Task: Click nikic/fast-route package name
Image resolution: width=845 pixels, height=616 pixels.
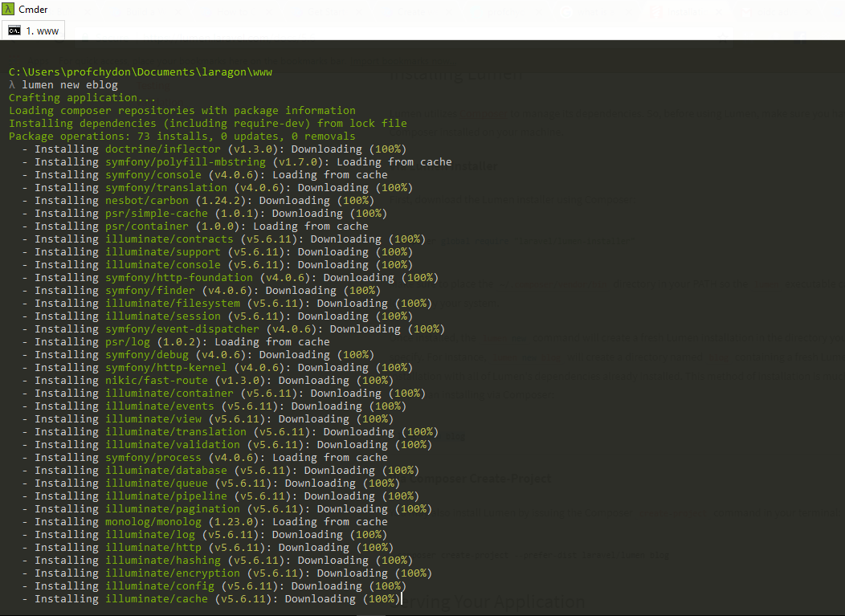Action: [157, 381]
